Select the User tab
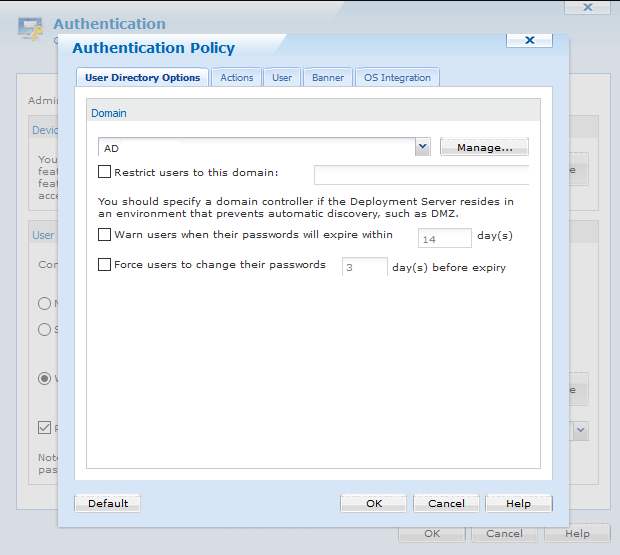620x555 pixels. (x=282, y=77)
